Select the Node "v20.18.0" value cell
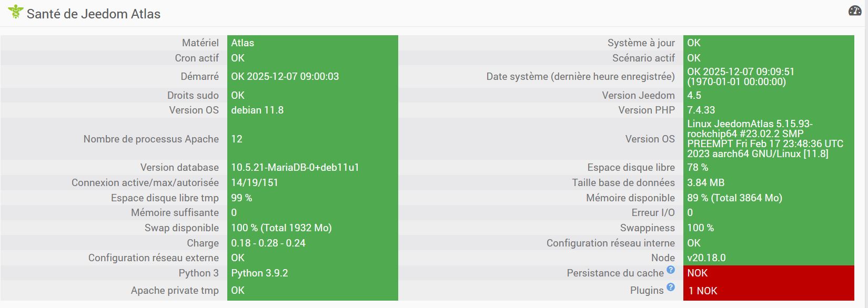This screenshot has height=308, width=868. (x=706, y=258)
